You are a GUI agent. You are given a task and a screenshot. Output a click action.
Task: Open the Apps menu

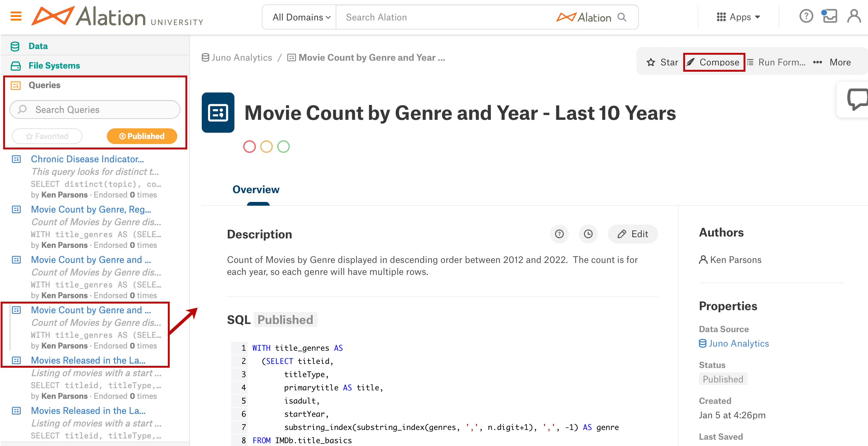click(x=738, y=17)
